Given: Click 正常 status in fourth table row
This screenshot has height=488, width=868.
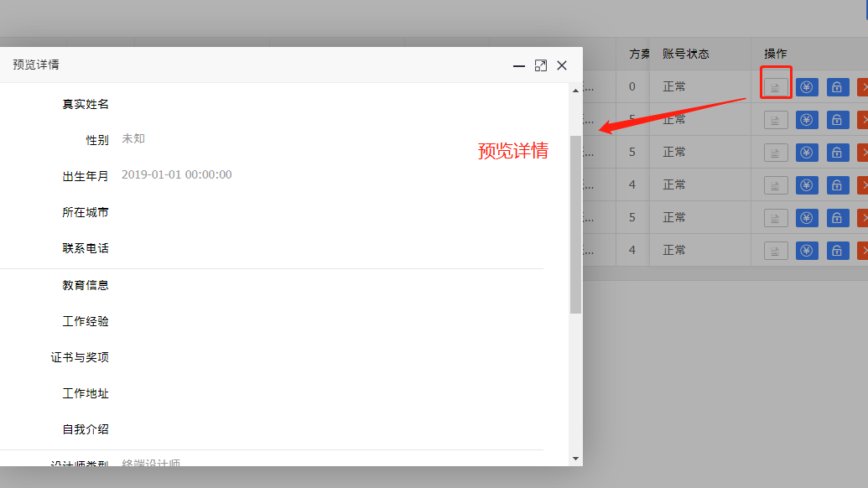Looking at the screenshot, I should pyautogui.click(x=674, y=184).
